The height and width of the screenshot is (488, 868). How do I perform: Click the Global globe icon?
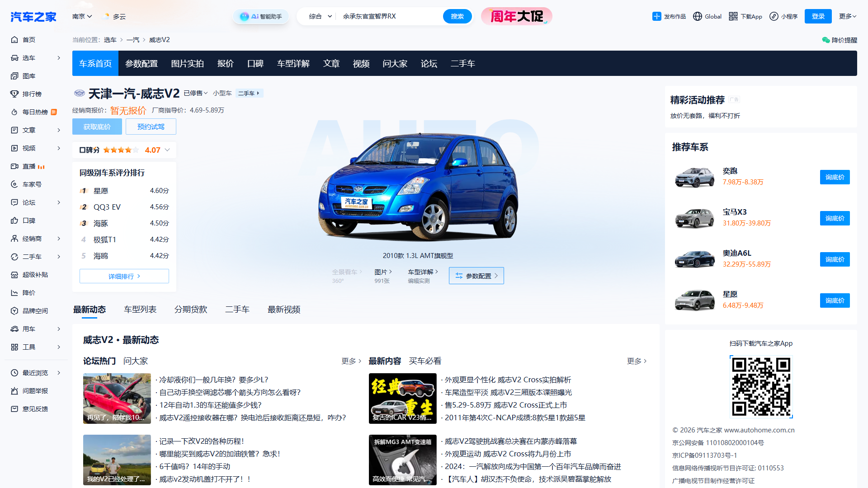pyautogui.click(x=698, y=16)
